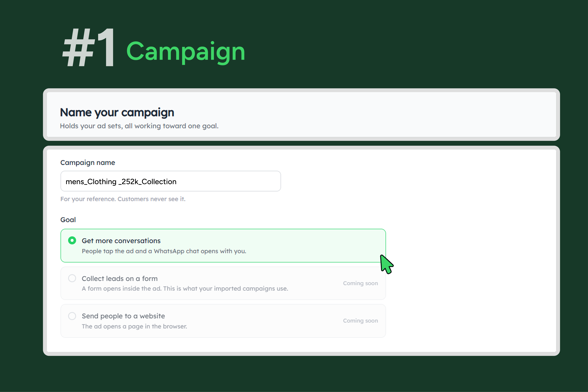Click the Name your campaign heading
This screenshot has width=588, height=392.
click(x=117, y=113)
